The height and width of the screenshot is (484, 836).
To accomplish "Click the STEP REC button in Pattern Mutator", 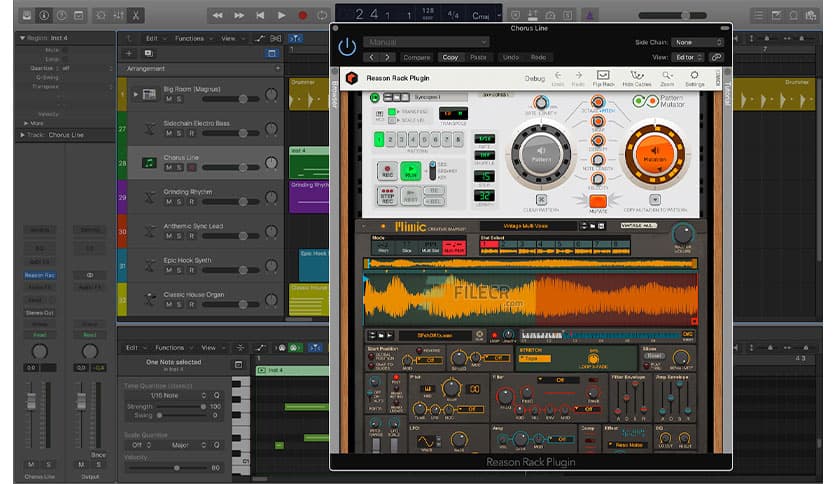I will [388, 196].
